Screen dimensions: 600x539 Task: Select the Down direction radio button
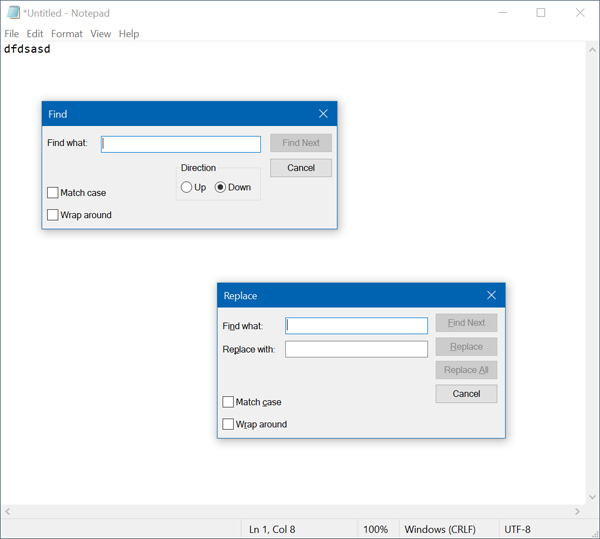[221, 188]
